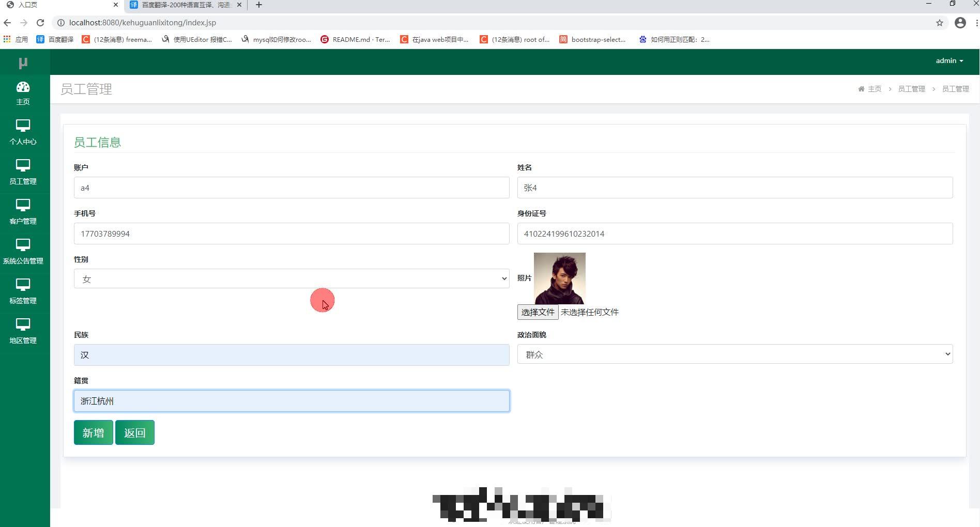The height and width of the screenshot is (527, 980).
Task: Select the 客户管理 sidebar icon
Action: (x=23, y=211)
